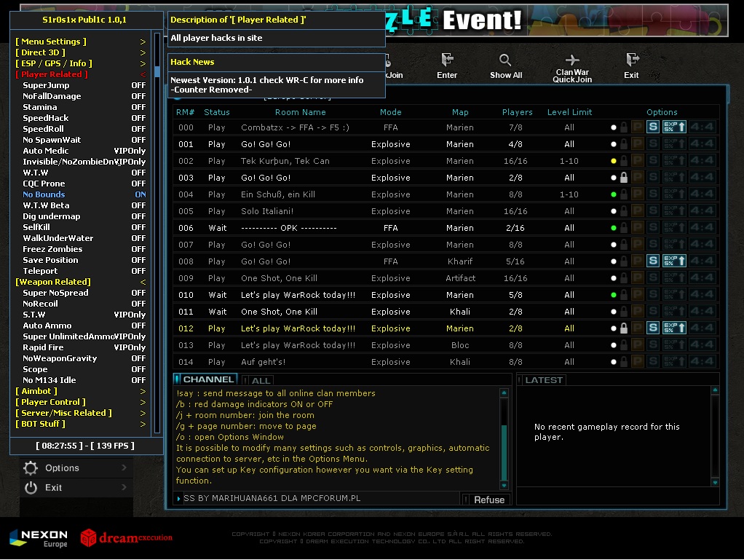Screen dimensions: 744x560
Task: Select the LATEST tab
Action: point(541,380)
